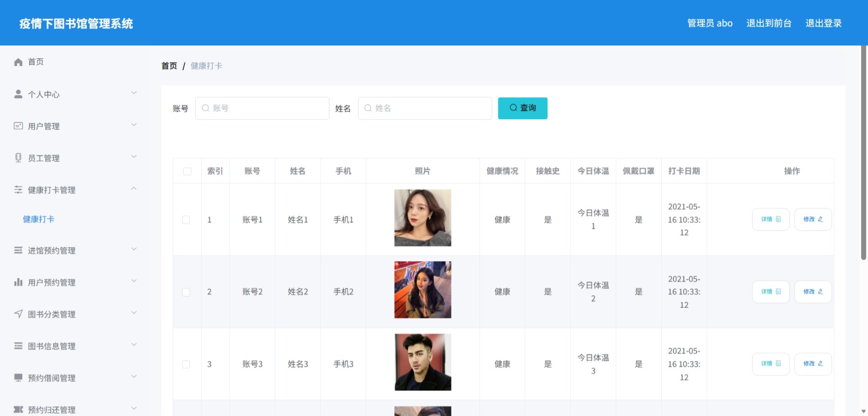
Task: Click the 健康情况 column header
Action: (x=502, y=171)
